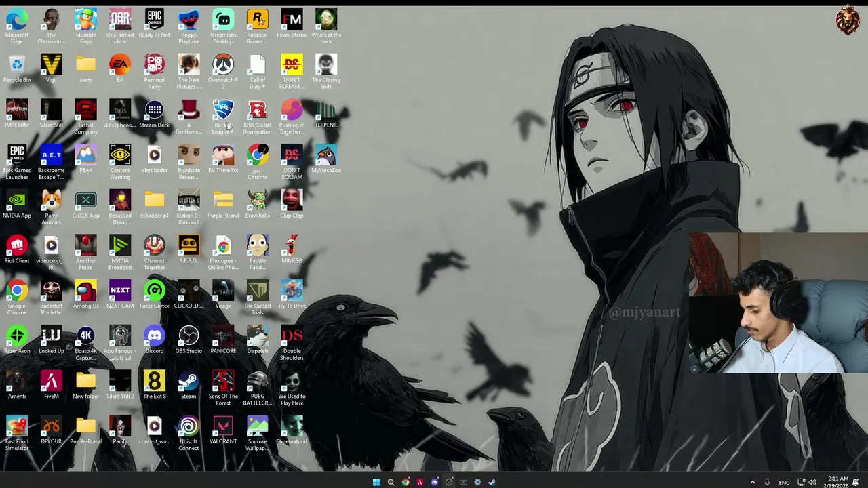Open the Recycle Bin
The height and width of the screenshot is (488, 868).
point(17,68)
